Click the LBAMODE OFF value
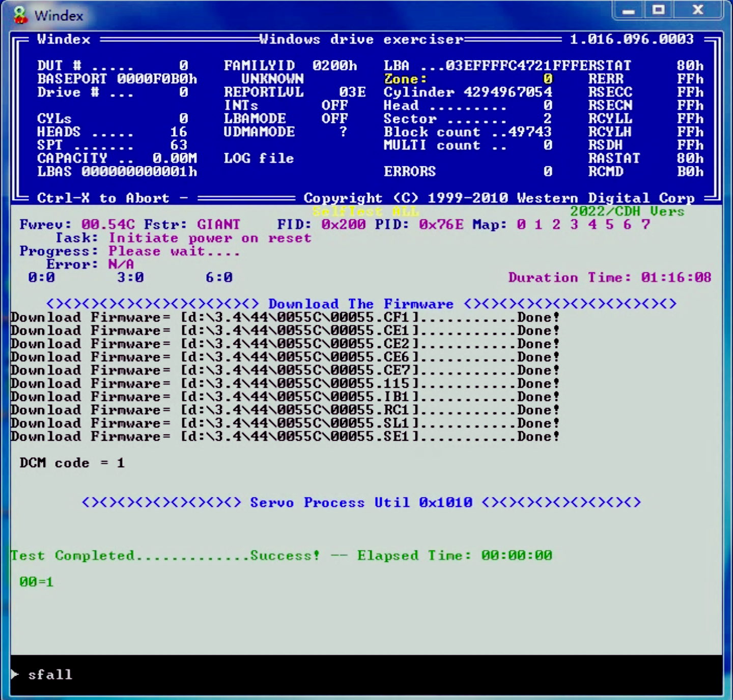The width and height of the screenshot is (733, 700). click(x=334, y=119)
